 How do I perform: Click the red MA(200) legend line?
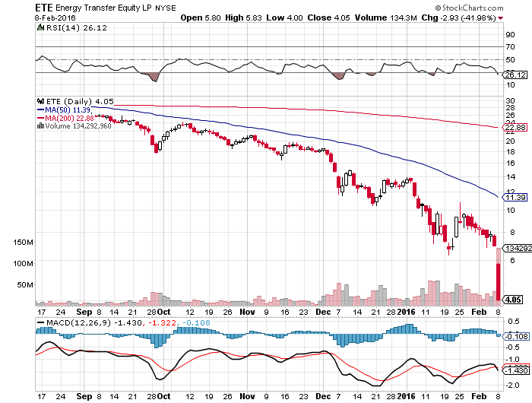(x=40, y=118)
